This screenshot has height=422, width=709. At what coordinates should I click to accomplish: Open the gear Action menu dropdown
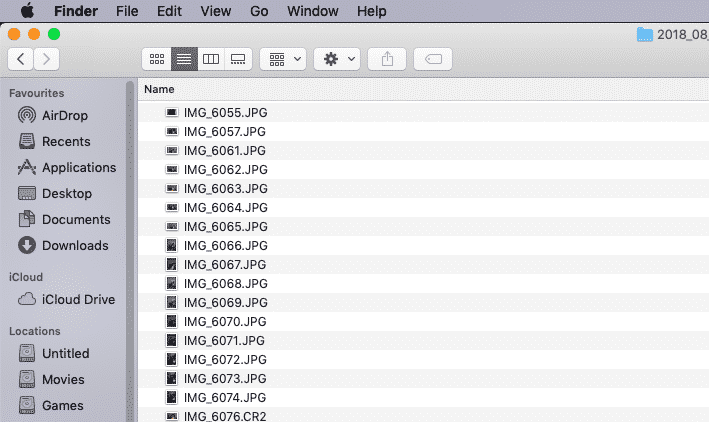[x=337, y=59]
